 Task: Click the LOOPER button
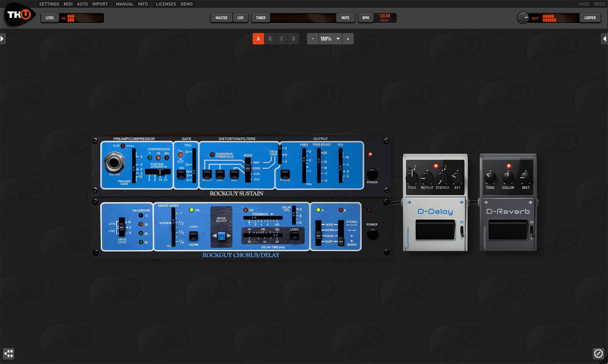(590, 18)
